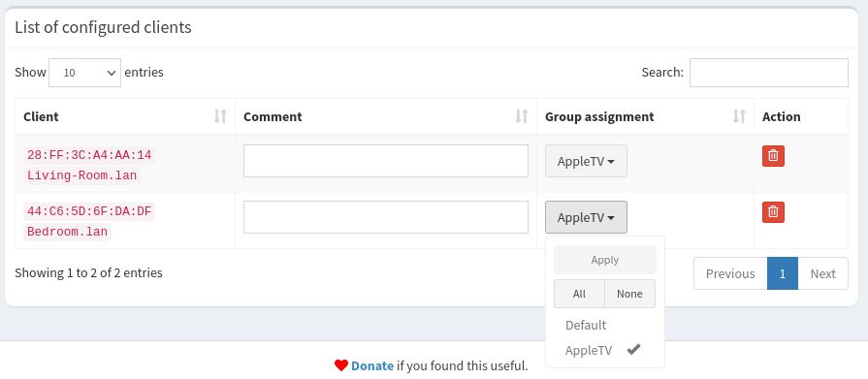
Task: Sort by Group assignment column arrows
Action: [x=739, y=116]
